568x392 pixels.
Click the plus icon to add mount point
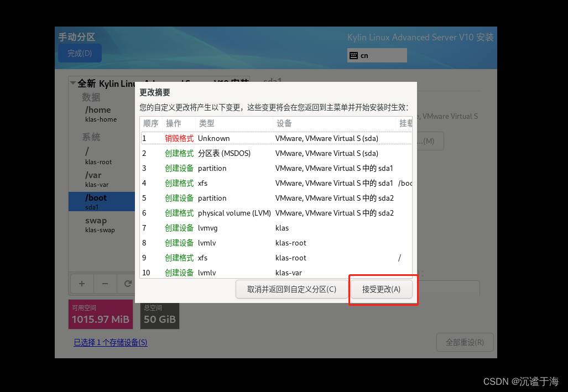pos(81,284)
